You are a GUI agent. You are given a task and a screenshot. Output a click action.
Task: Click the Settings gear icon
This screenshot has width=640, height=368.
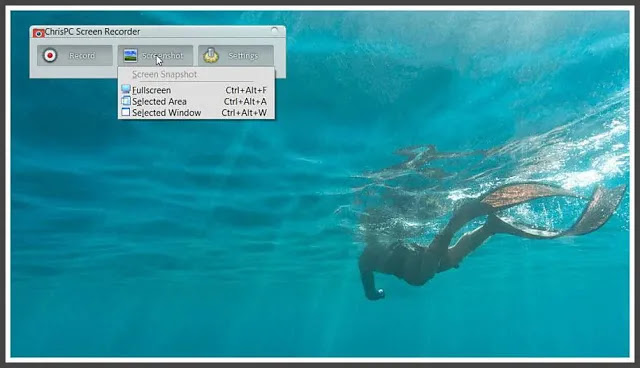pyautogui.click(x=211, y=55)
